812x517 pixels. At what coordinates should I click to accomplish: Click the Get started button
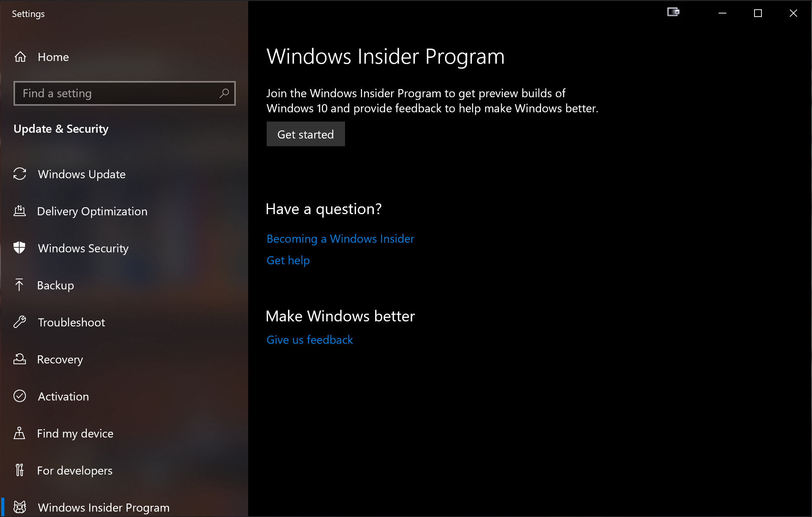point(306,134)
